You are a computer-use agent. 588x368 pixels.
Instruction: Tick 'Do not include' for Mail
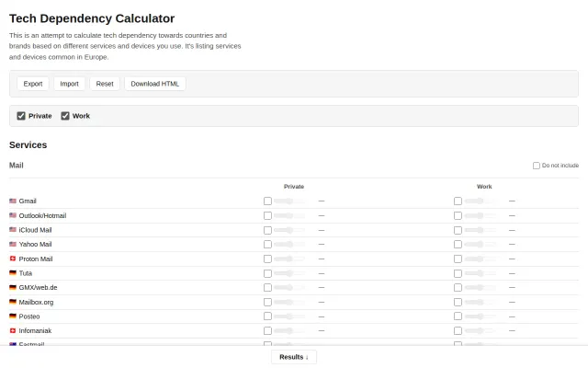click(x=537, y=166)
